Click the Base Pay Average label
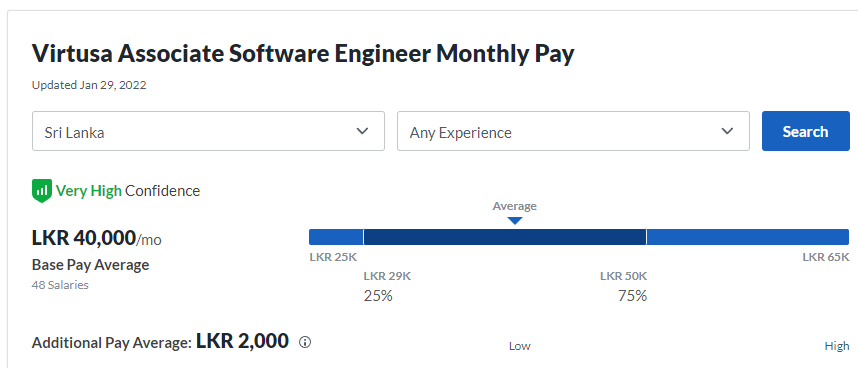 click(91, 265)
